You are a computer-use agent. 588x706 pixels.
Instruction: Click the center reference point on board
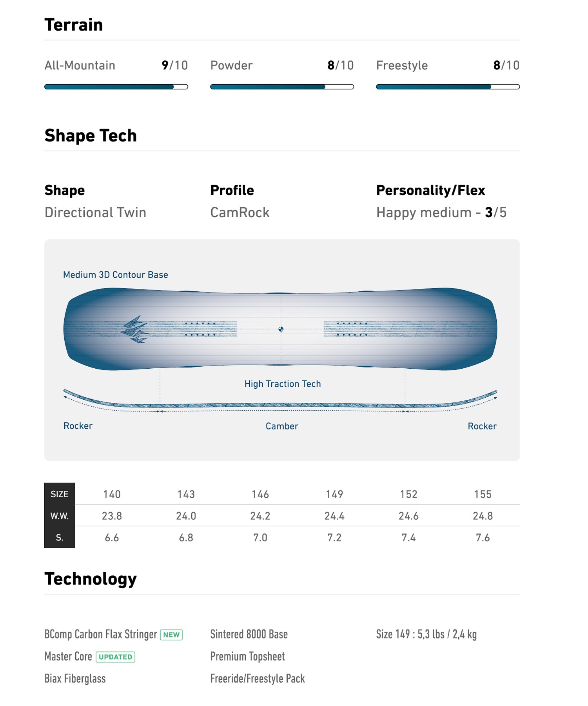[281, 329]
